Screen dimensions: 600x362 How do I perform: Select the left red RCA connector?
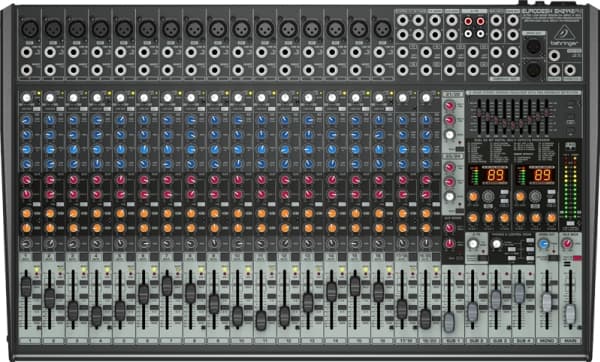[x=468, y=21]
